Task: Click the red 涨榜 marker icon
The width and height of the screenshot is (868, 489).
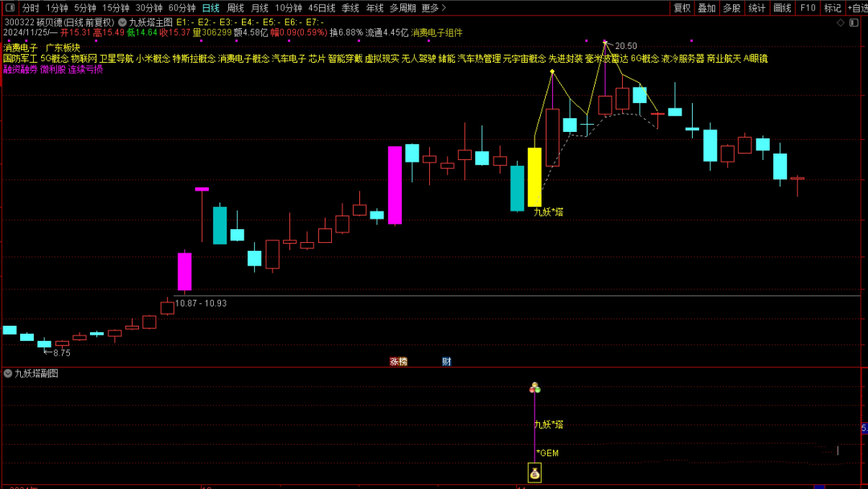Action: (398, 362)
